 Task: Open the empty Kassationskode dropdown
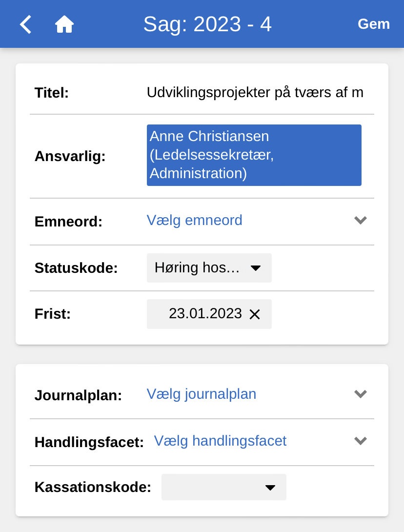click(x=223, y=487)
